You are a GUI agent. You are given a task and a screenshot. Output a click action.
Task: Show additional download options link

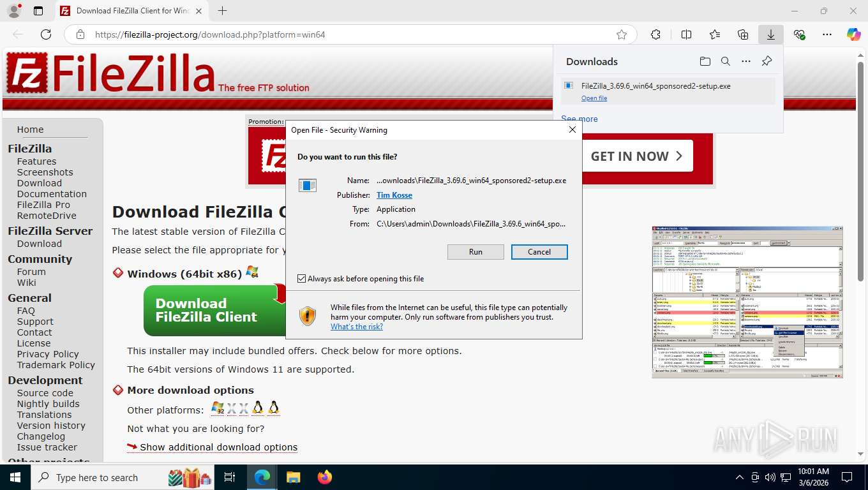coord(218,447)
